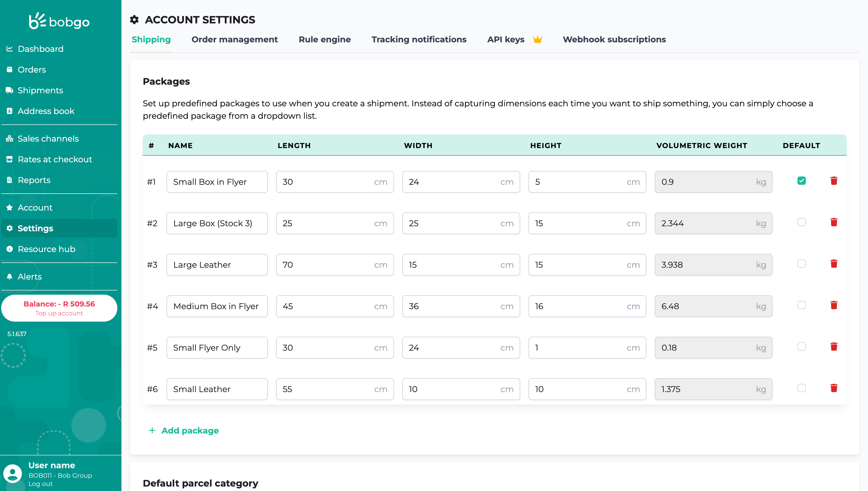Image resolution: width=868 pixels, height=491 pixels.
Task: Set Large Box (Stock 3) as default
Action: coord(802,222)
